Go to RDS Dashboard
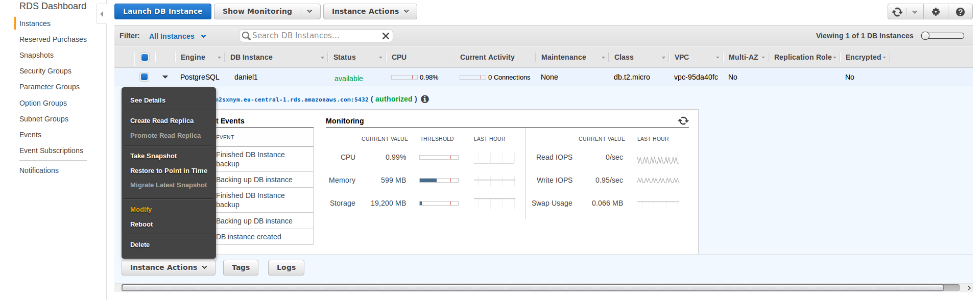Viewport: 980px width, 300px height. click(53, 6)
